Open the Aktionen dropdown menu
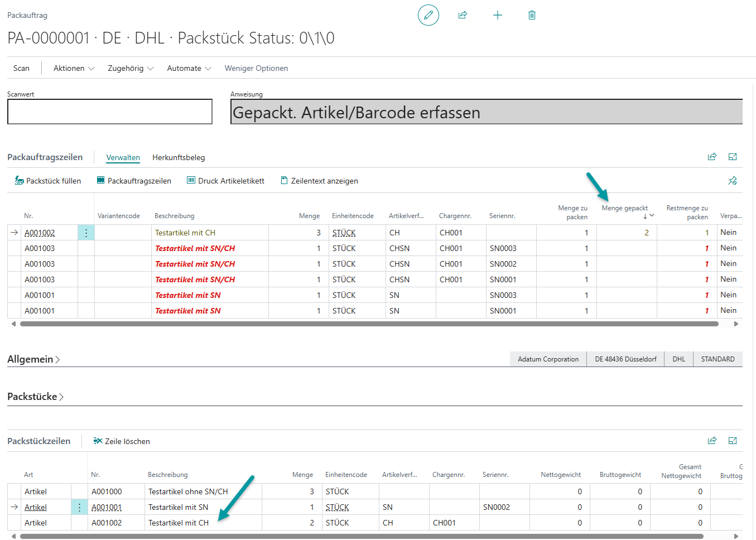The width and height of the screenshot is (756, 540). pyautogui.click(x=74, y=68)
